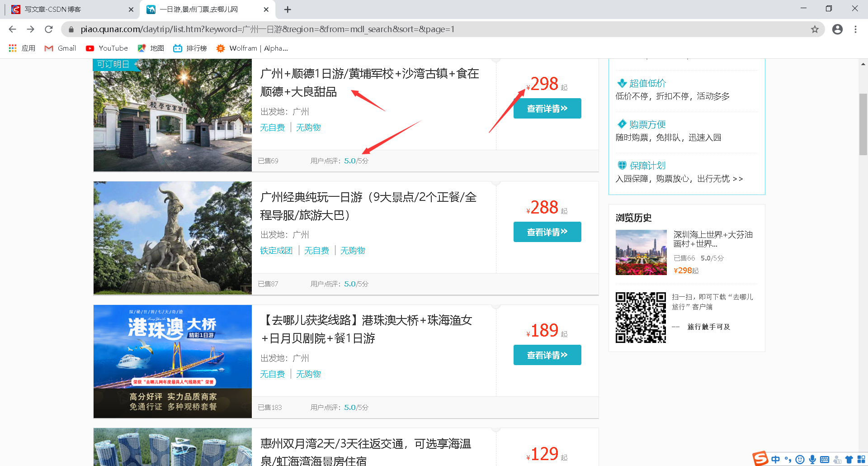This screenshot has height=466, width=868.
Task: Click the Sogou input method logo
Action: pos(760,459)
